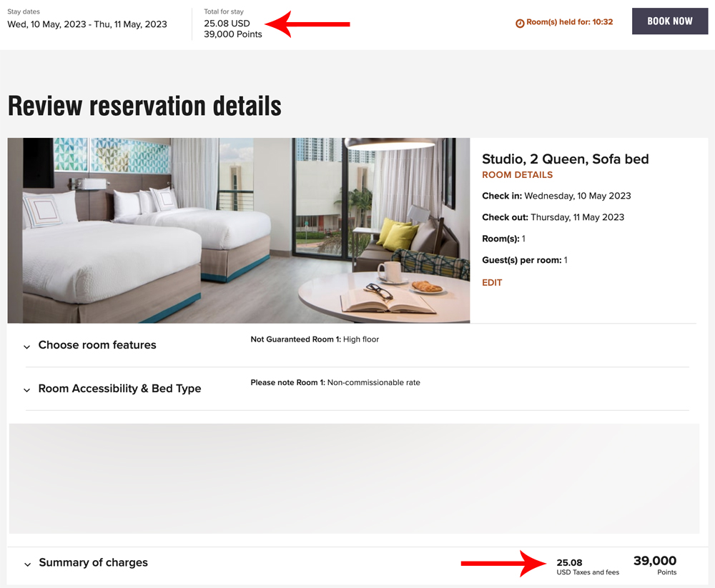
Task: Click the Room(s) held for timer text
Action: (570, 22)
